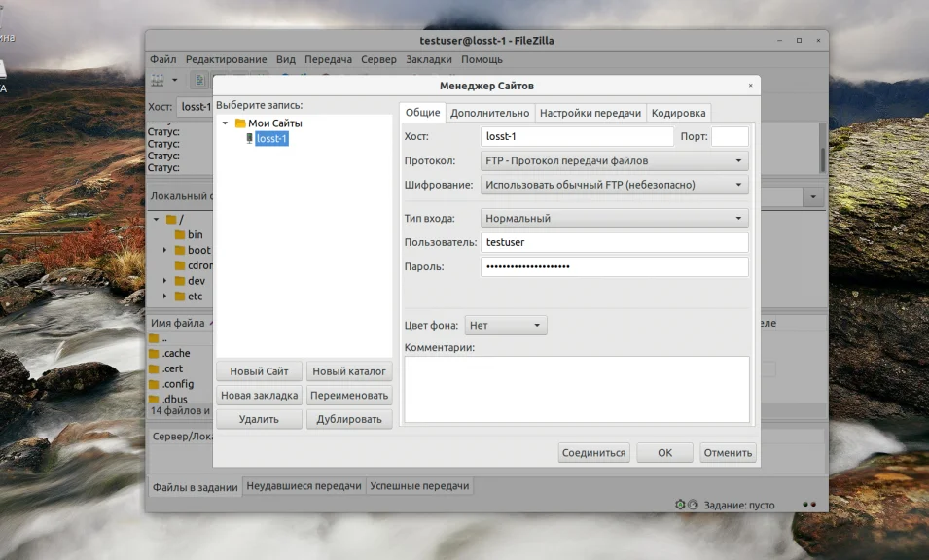
Task: Click the Дублировать button
Action: (349, 419)
